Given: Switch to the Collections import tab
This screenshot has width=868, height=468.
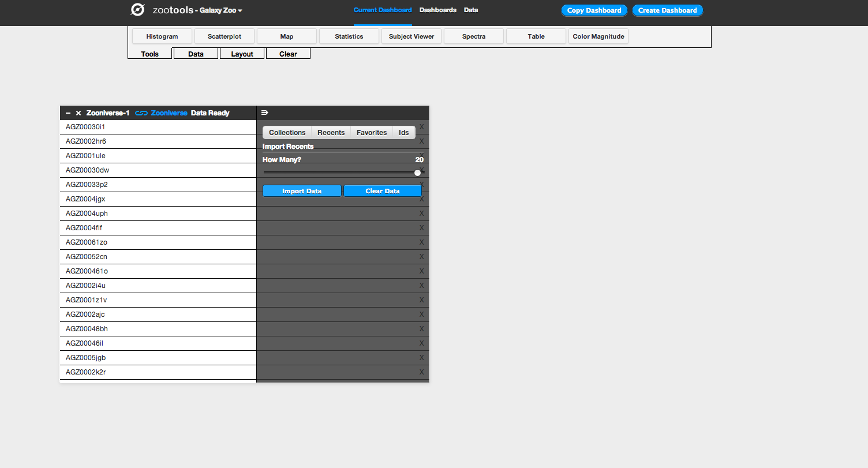Looking at the screenshot, I should [287, 133].
